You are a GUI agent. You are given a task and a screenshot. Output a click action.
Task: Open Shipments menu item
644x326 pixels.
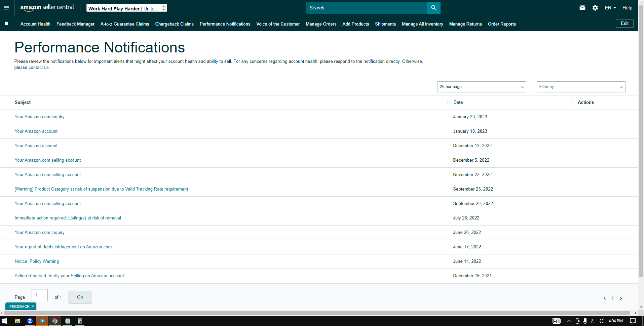pyautogui.click(x=385, y=24)
